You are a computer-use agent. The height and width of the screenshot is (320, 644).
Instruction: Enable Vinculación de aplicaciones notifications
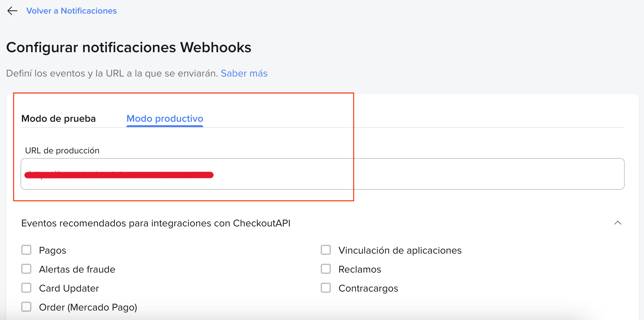[325, 250]
